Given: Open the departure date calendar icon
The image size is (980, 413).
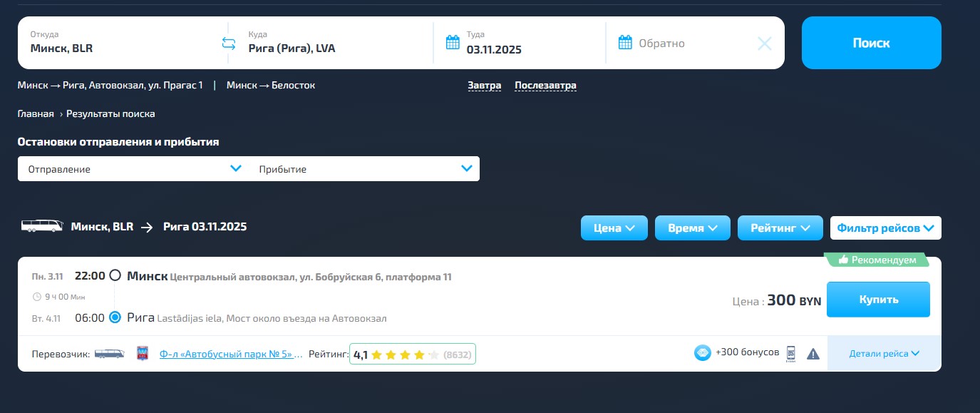Looking at the screenshot, I should (x=453, y=43).
